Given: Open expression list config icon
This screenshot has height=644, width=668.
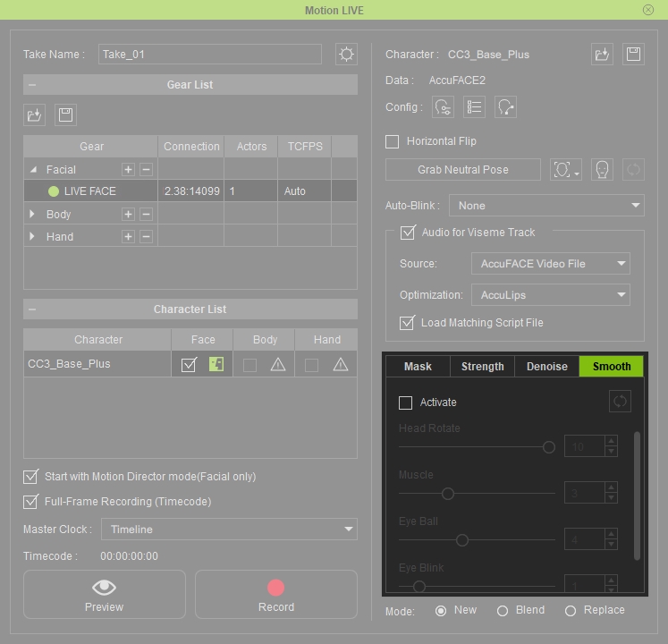Looking at the screenshot, I should point(474,107).
